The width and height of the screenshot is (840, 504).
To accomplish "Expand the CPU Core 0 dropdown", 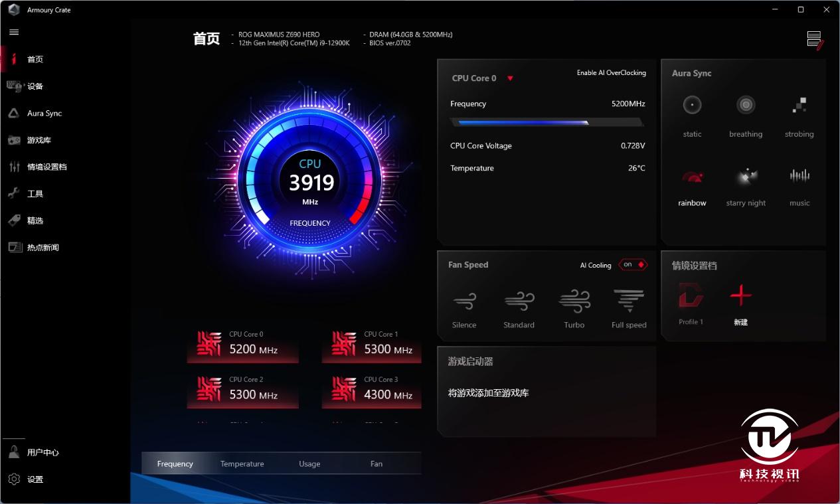I will [x=510, y=78].
